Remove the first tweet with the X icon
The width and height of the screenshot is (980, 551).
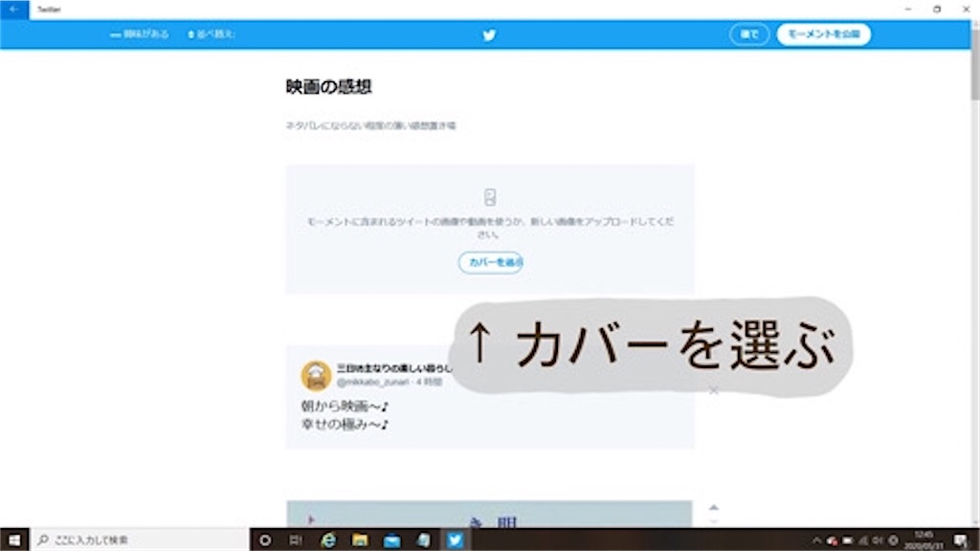(x=713, y=391)
